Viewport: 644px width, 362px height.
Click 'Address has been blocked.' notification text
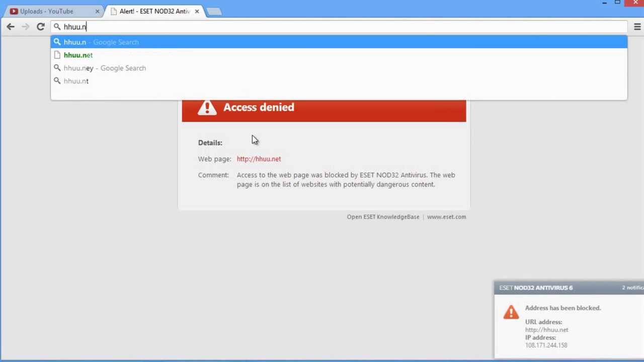[x=563, y=308]
